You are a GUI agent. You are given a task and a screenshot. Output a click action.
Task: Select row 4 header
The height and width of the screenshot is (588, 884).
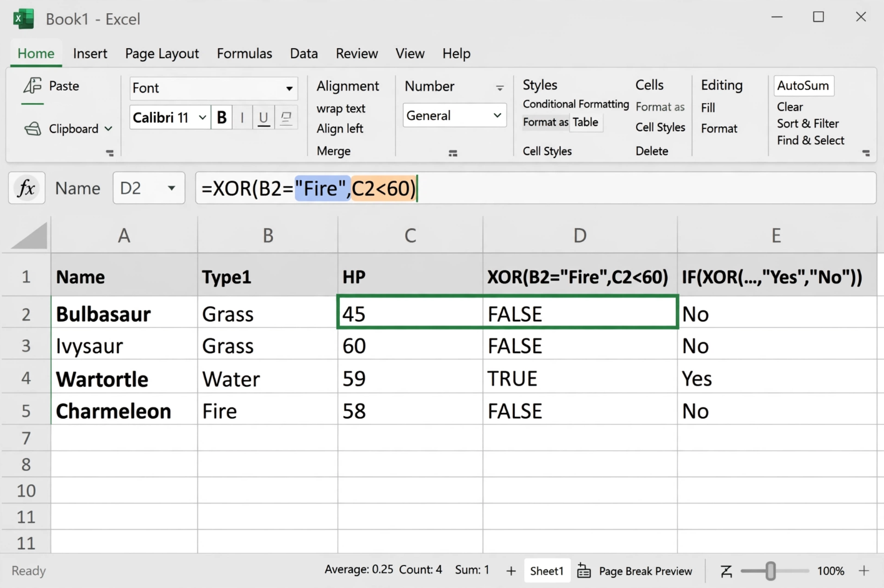click(26, 378)
